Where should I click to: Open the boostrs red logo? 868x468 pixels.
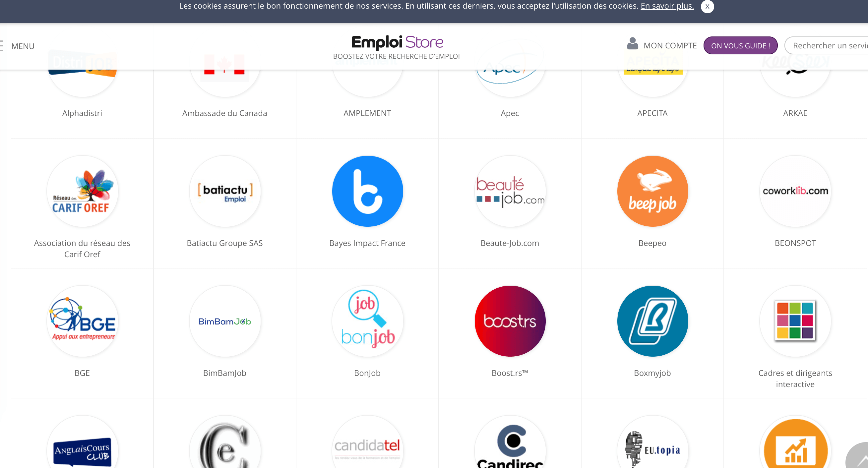click(x=510, y=321)
